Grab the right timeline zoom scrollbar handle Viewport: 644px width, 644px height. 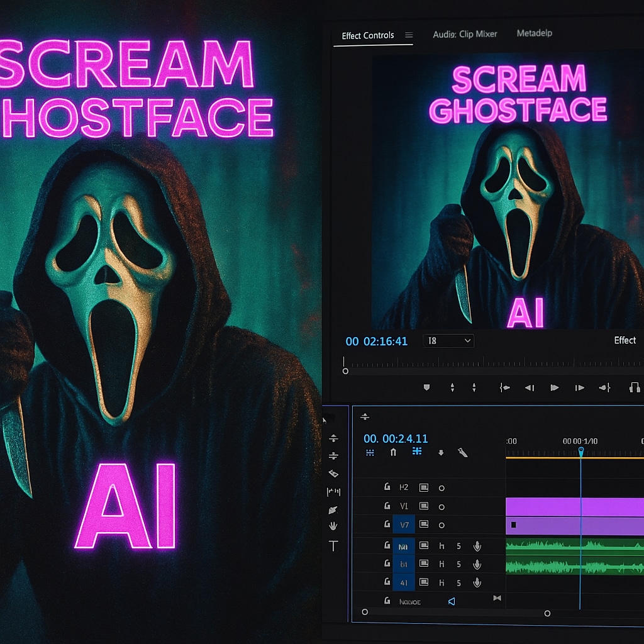pos(547,613)
